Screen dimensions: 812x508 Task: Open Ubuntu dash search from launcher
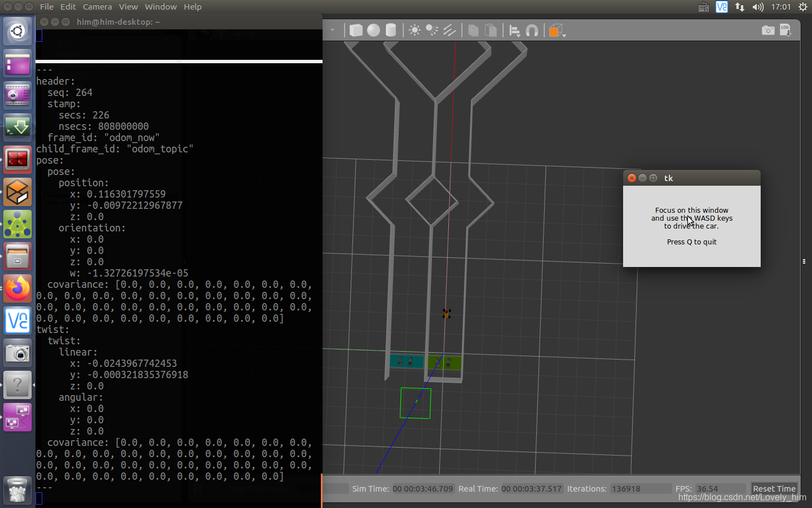[x=17, y=31]
